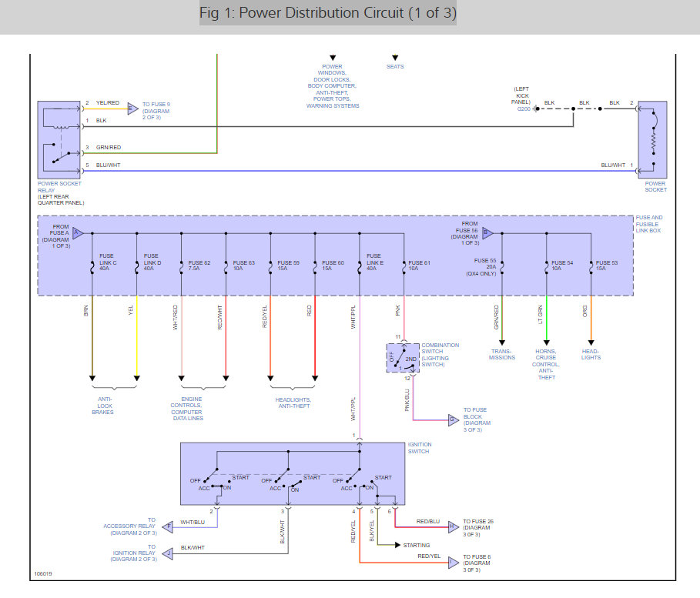The image size is (700, 598).
Task: Click the FUSE 55 20A (QX4 ONLY) label
Action: (x=481, y=267)
